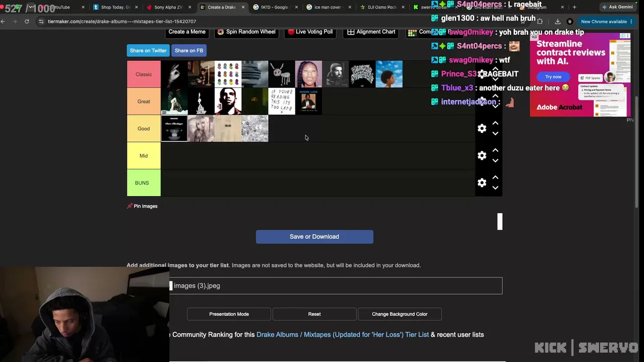Click the tiermaker.com address bar URL
This screenshot has height=362, width=644.
click(122, 22)
